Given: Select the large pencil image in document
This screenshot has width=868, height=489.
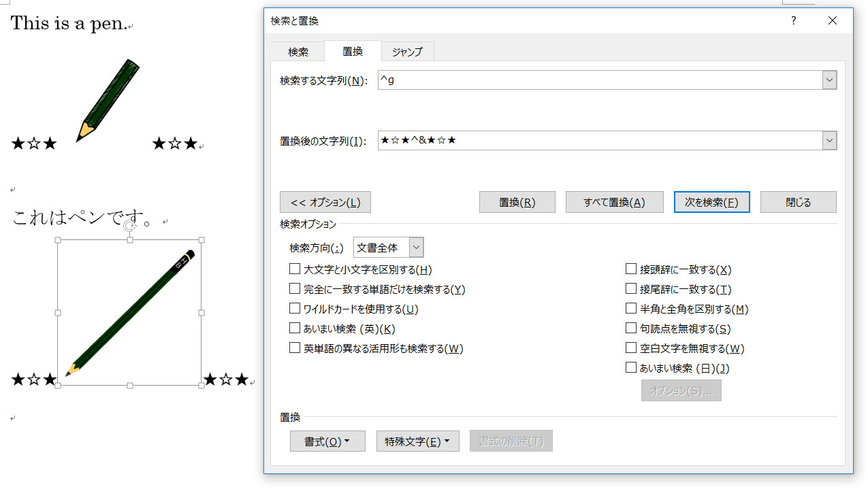Looking at the screenshot, I should (129, 313).
